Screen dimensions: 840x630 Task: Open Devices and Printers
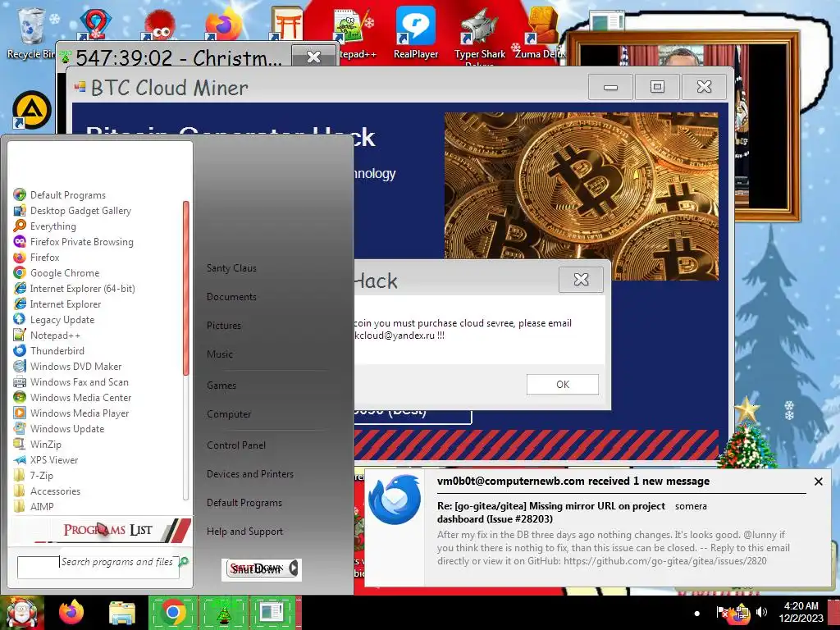point(250,474)
